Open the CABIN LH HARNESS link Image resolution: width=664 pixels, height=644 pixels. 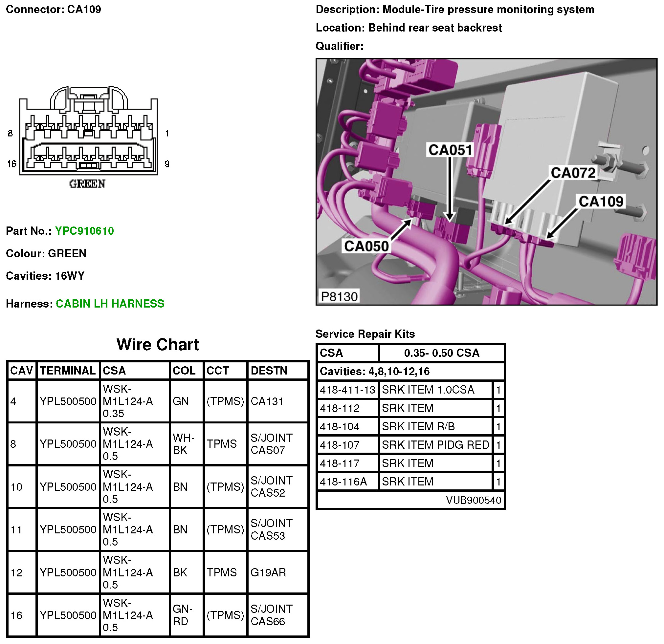pyautogui.click(x=110, y=304)
